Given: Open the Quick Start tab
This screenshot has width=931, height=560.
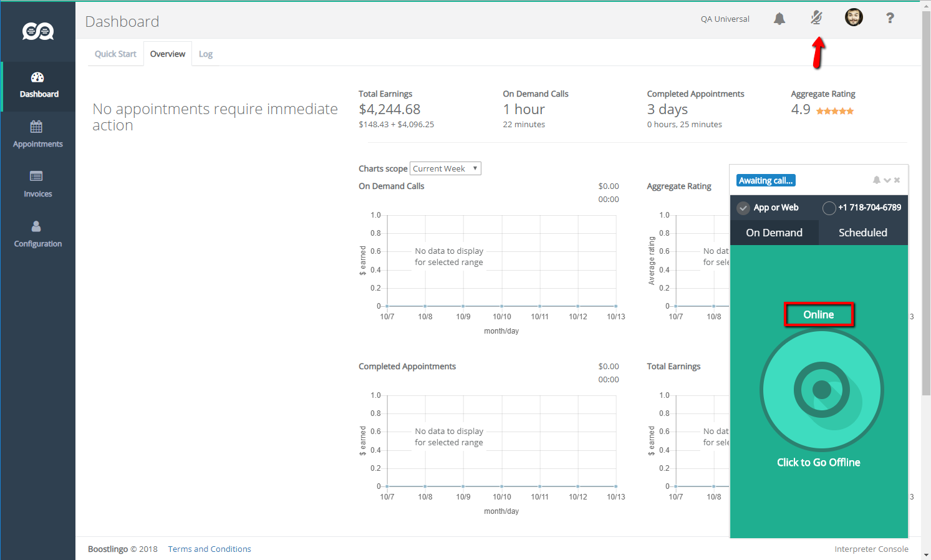Looking at the screenshot, I should tap(115, 54).
